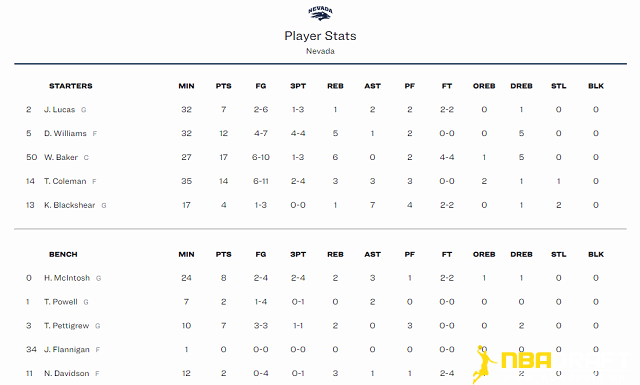This screenshot has width=640, height=385.
Task: Select W. Baker in starters list
Action: pyautogui.click(x=61, y=157)
